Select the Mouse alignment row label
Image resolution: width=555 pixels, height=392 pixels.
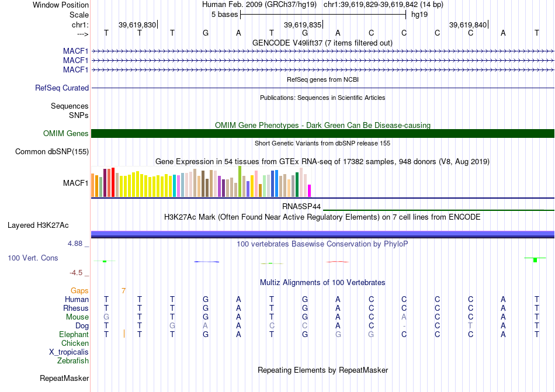77,317
